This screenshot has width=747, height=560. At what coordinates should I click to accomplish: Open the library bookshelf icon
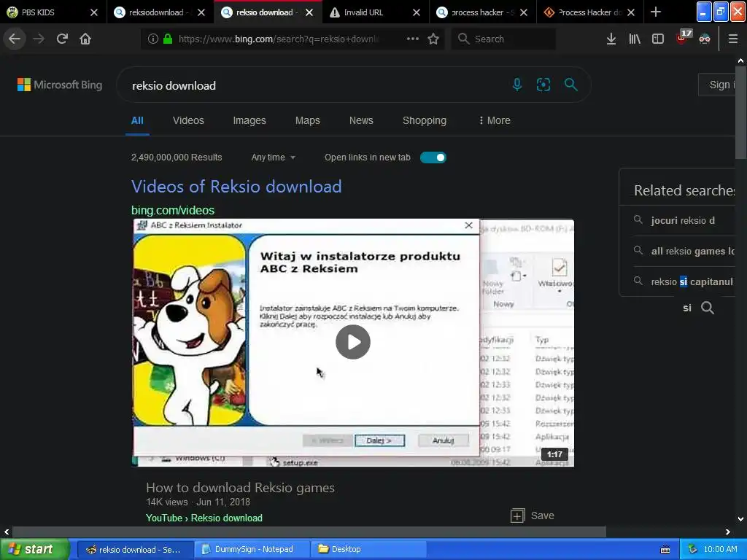[x=635, y=39]
